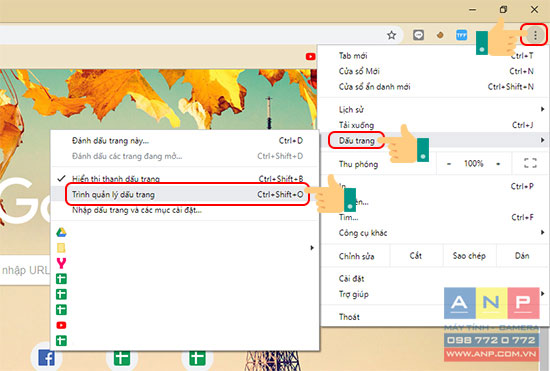Choose Nhập dấu trang và các mục cài đặt

tap(185, 210)
